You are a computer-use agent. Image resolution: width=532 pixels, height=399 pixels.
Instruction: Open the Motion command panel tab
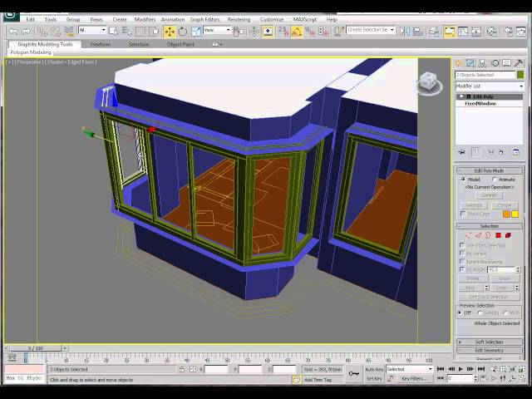tap(495, 63)
